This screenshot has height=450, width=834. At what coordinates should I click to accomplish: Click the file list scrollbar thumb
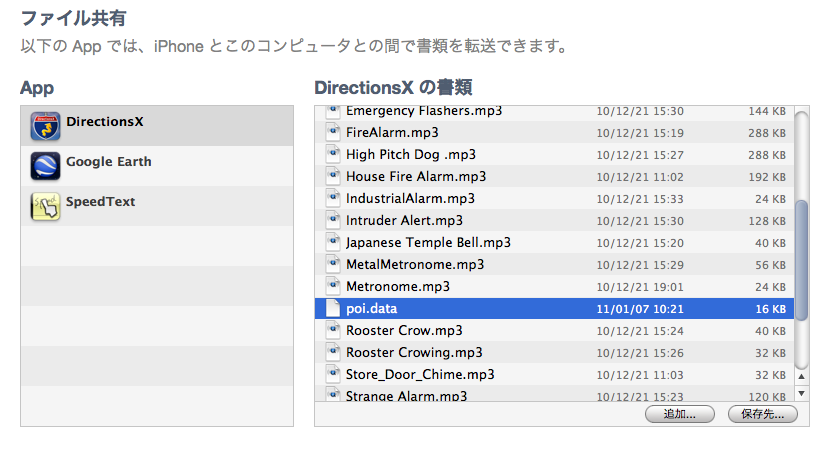point(802,261)
